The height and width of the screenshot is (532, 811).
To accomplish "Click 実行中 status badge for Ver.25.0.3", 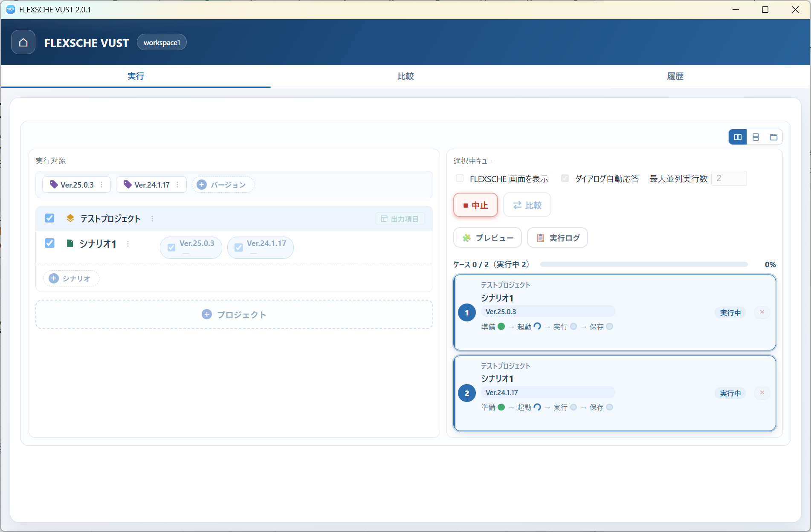I will [x=730, y=312].
